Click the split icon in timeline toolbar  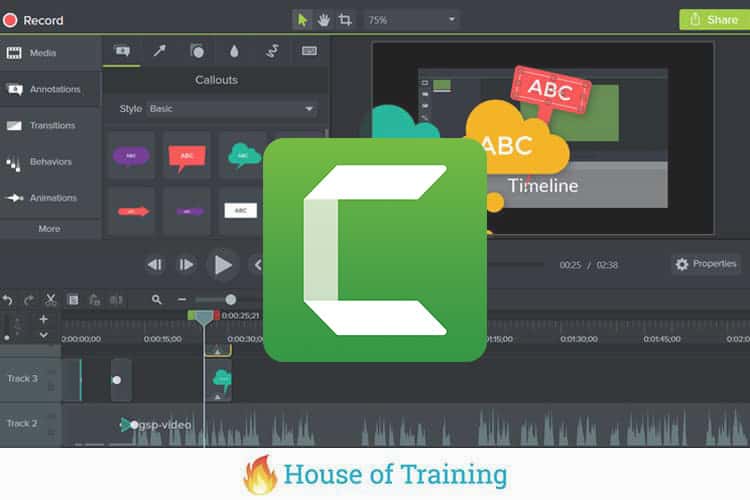116,300
